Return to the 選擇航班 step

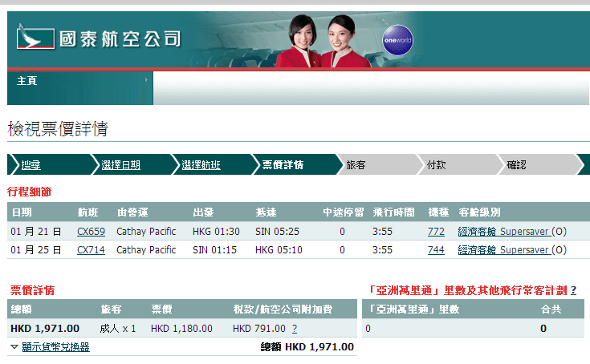tap(201, 165)
